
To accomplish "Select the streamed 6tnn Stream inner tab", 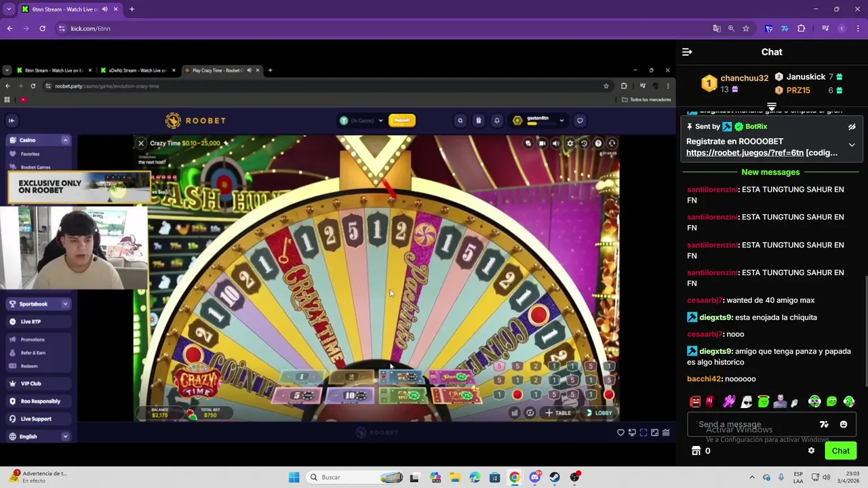I will point(54,70).
